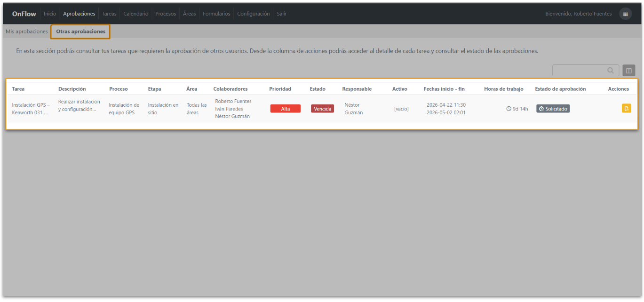Open the Áreas menu item
The image size is (644, 302).
pyautogui.click(x=189, y=14)
